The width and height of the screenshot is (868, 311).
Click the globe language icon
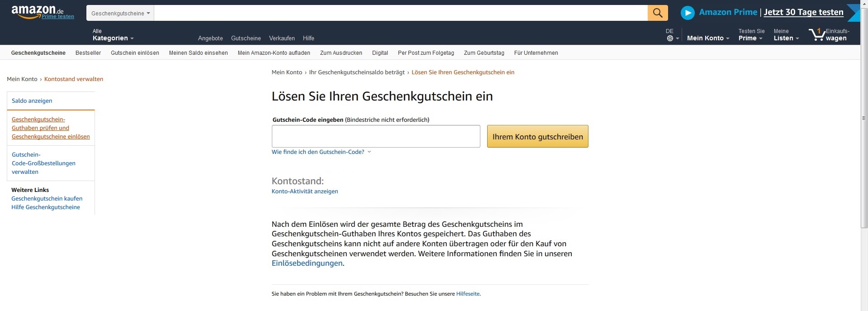pos(670,38)
